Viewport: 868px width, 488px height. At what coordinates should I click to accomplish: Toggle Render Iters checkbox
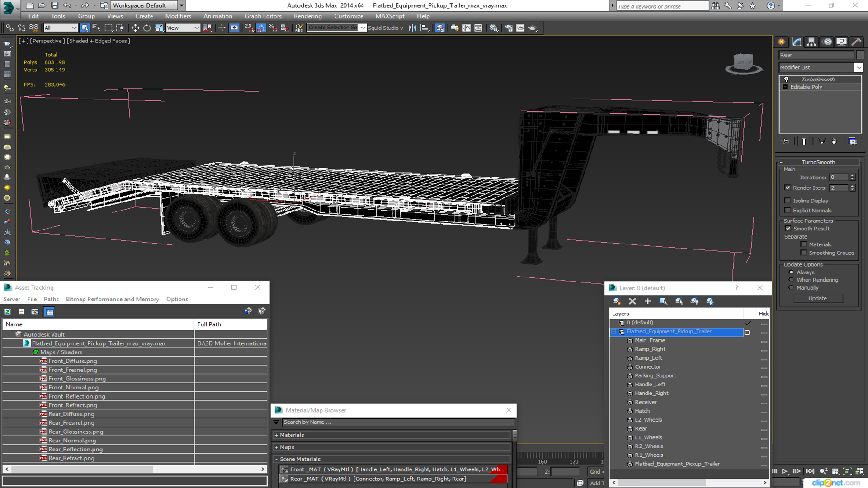click(x=788, y=188)
